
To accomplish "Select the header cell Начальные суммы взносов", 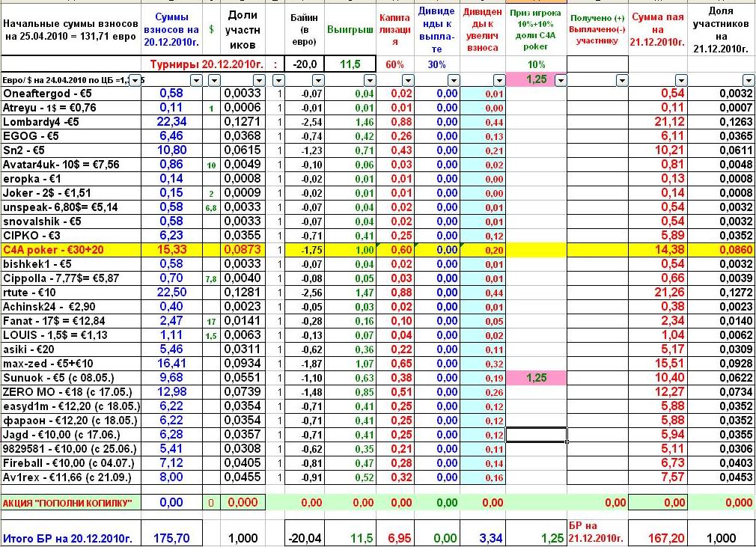I will (x=71, y=30).
